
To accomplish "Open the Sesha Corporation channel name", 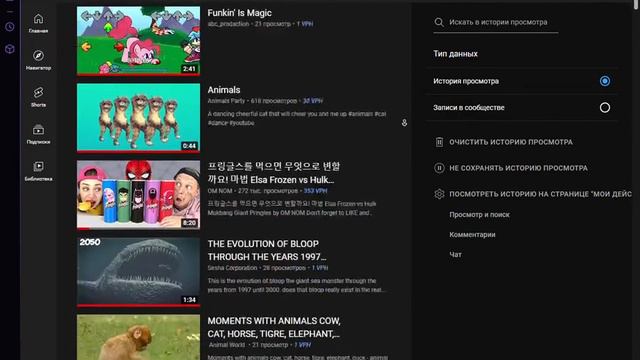I will click(x=232, y=268).
